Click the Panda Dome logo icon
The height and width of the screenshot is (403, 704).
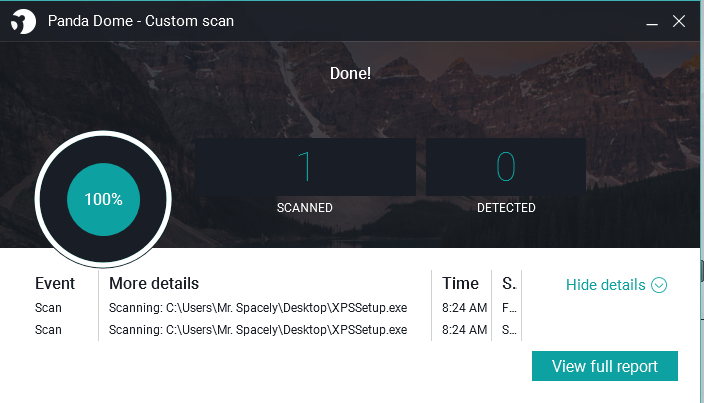23,21
